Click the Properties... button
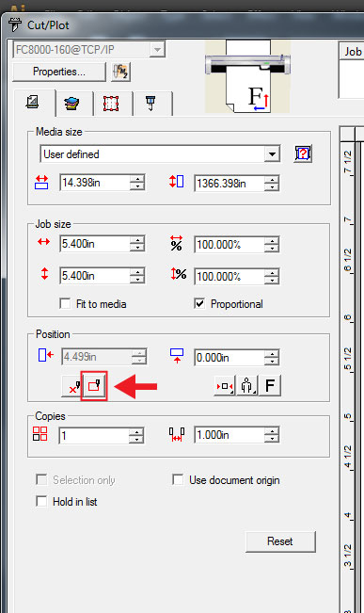364x613 pixels. [59, 72]
